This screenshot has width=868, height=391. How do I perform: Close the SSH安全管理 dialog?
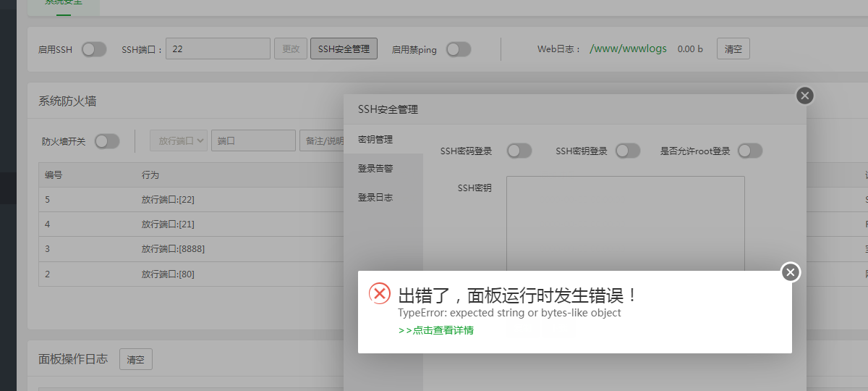[x=805, y=96]
